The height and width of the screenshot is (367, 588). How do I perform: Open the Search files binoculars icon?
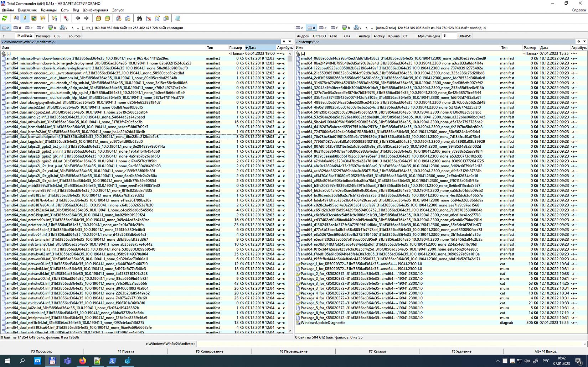[139, 18]
